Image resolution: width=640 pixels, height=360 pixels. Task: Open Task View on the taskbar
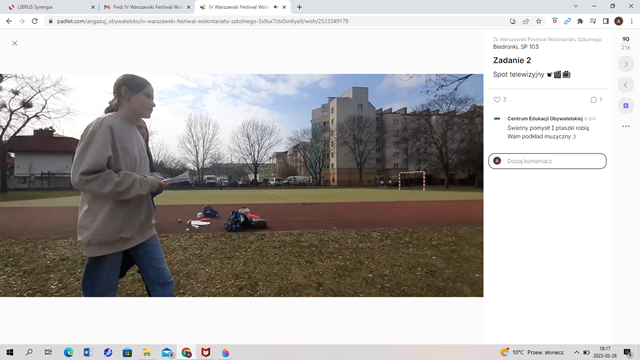[x=48, y=352]
